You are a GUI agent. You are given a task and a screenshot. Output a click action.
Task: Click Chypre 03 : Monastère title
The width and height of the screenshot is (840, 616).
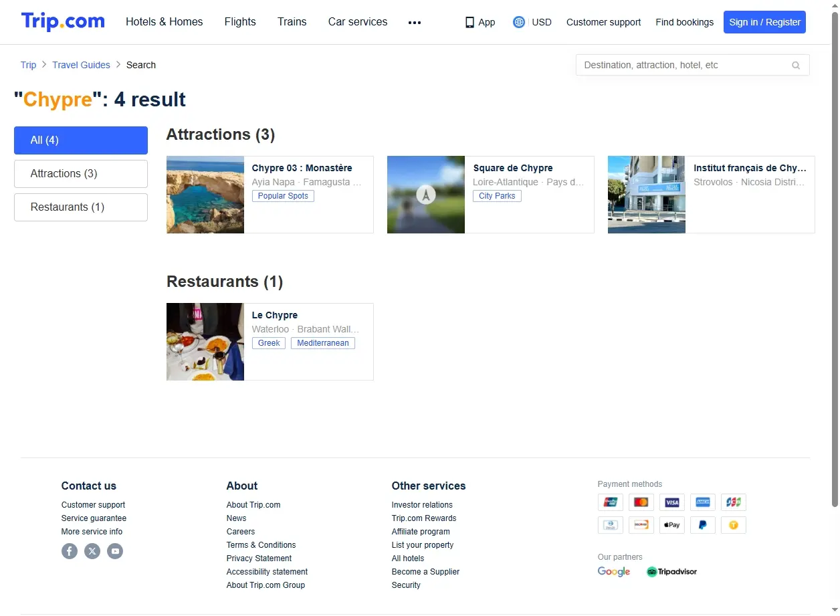click(302, 168)
